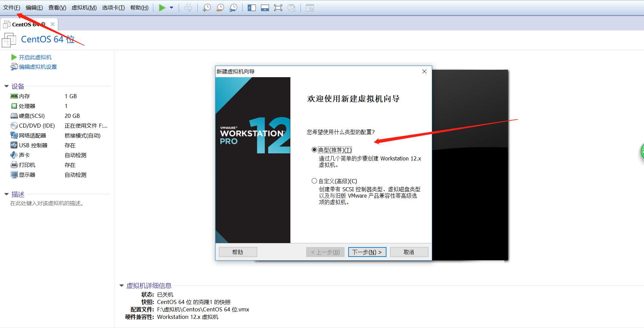Click the Workstation 12.x 虚拟机 compatibility text
The height and width of the screenshot is (328, 644).
(188, 317)
